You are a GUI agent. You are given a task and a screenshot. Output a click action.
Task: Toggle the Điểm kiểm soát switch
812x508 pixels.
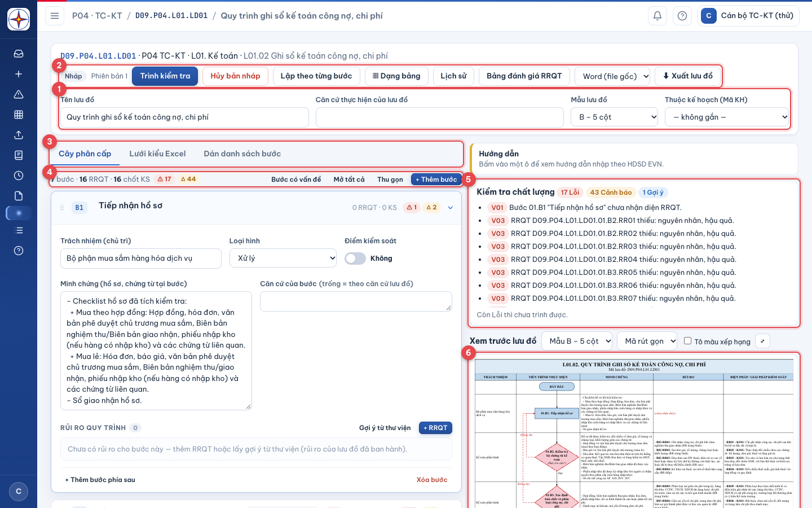pyautogui.click(x=355, y=259)
